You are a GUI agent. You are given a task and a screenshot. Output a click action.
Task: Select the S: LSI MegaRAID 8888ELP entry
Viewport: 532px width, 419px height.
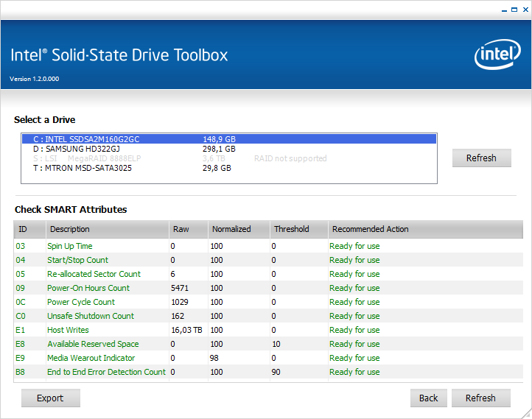[x=229, y=158]
